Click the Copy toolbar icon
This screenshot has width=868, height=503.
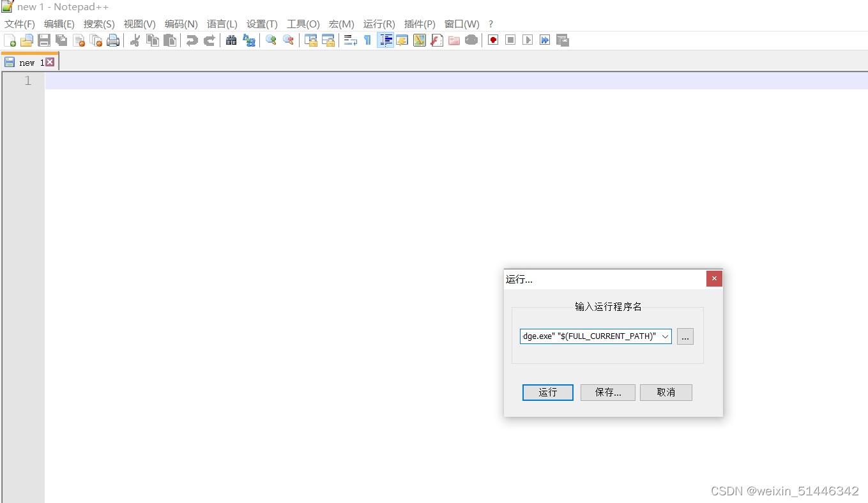tap(153, 40)
